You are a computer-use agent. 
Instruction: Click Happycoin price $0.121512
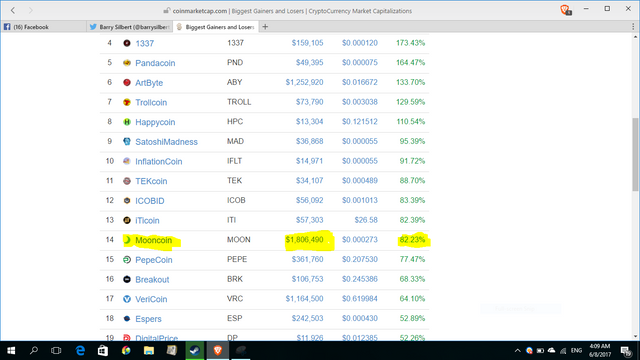coord(360,122)
